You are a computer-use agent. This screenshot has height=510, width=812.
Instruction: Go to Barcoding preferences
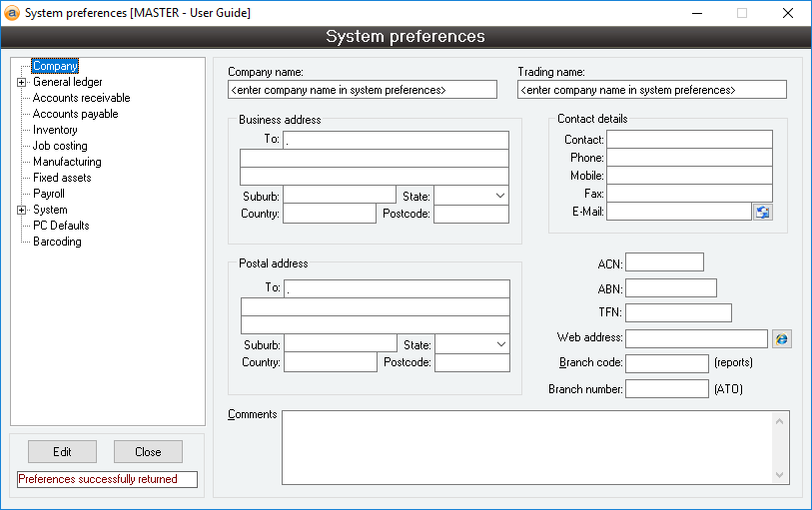point(57,242)
